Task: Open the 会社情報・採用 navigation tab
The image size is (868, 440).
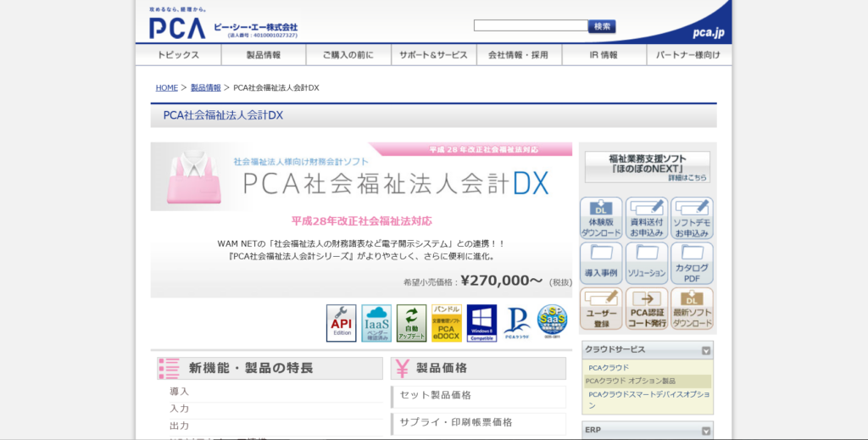Action: pyautogui.click(x=519, y=55)
